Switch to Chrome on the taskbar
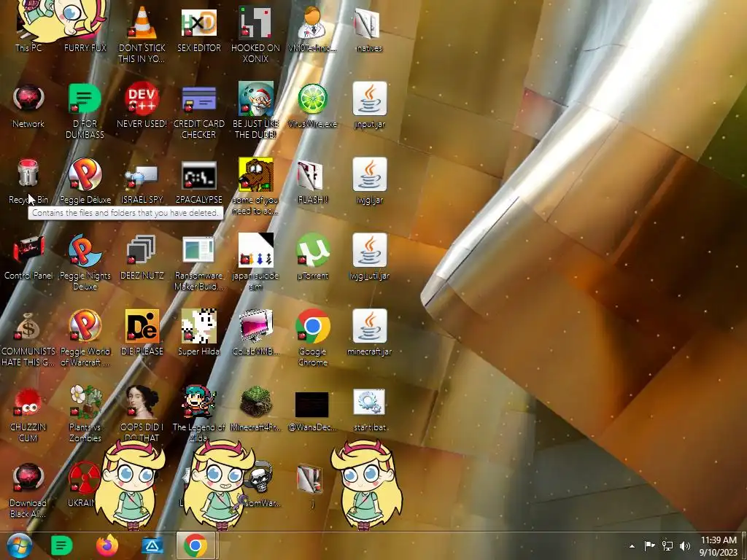 [x=196, y=545]
